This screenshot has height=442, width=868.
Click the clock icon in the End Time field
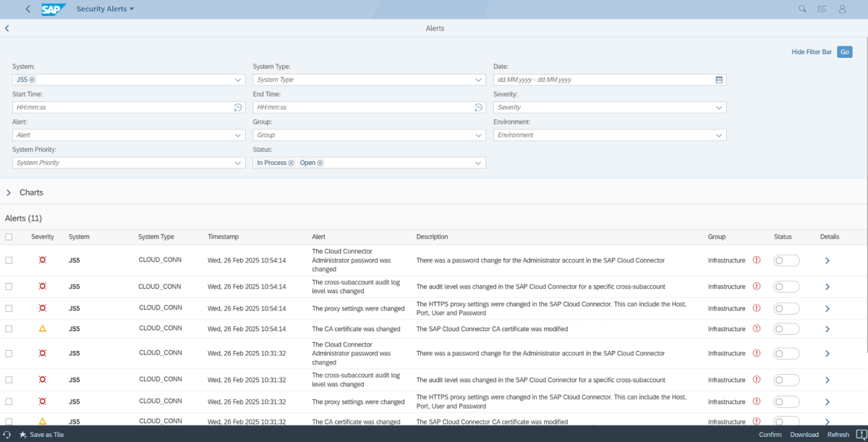click(478, 106)
